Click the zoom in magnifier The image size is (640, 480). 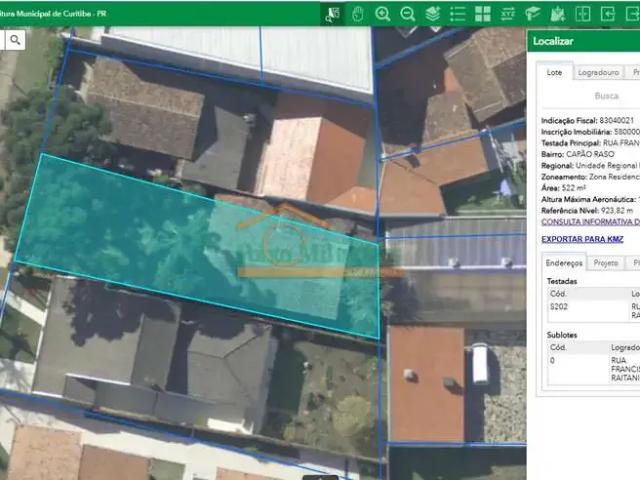click(x=383, y=14)
